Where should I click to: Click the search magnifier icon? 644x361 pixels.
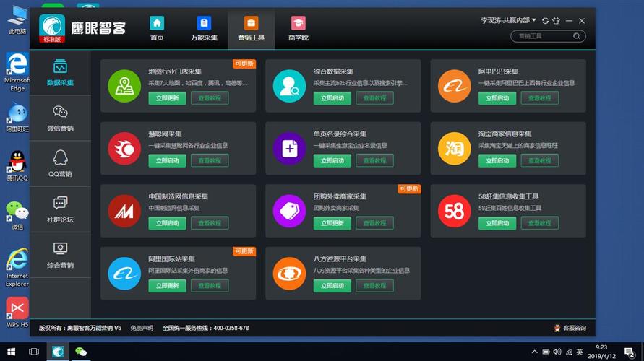tap(577, 36)
